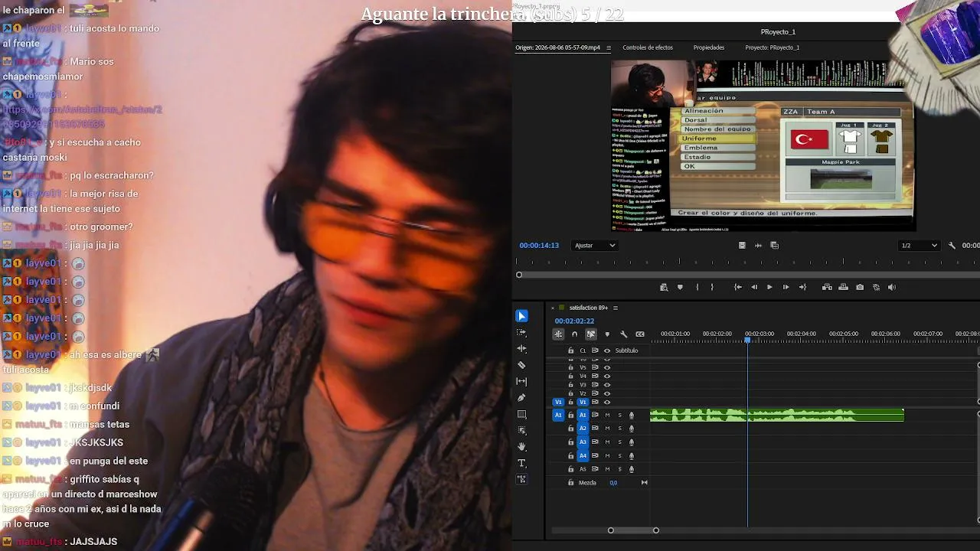Select the Razor tool
Image resolution: width=980 pixels, height=551 pixels.
coord(521,365)
